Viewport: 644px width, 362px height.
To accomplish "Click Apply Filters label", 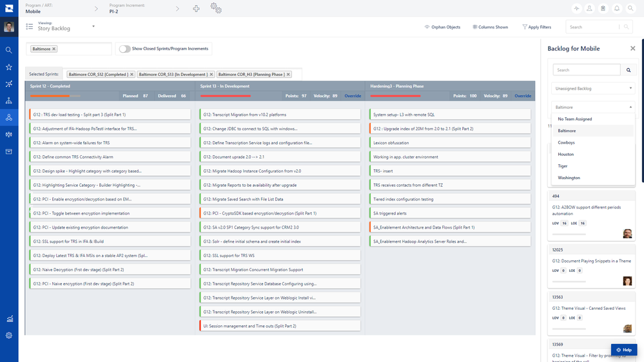I will coord(540,27).
